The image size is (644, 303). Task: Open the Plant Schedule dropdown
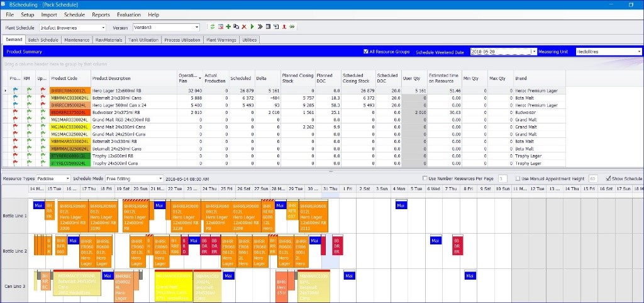[103, 28]
